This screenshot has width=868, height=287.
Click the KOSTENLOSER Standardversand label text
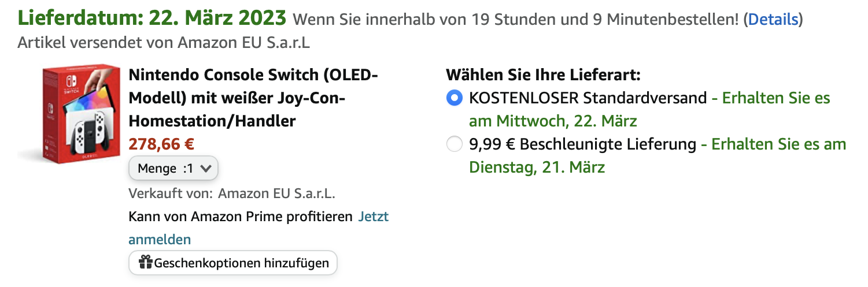pyautogui.click(x=588, y=98)
